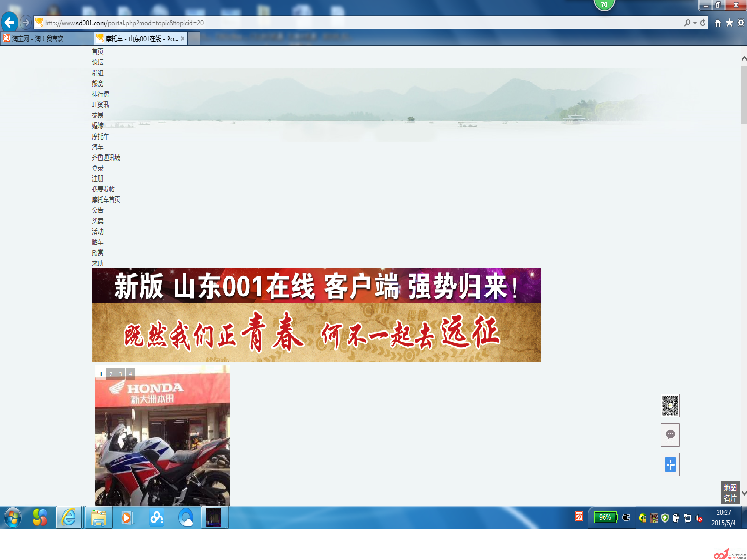
Task: Go to 齐鲁通讯城
Action: (x=106, y=158)
